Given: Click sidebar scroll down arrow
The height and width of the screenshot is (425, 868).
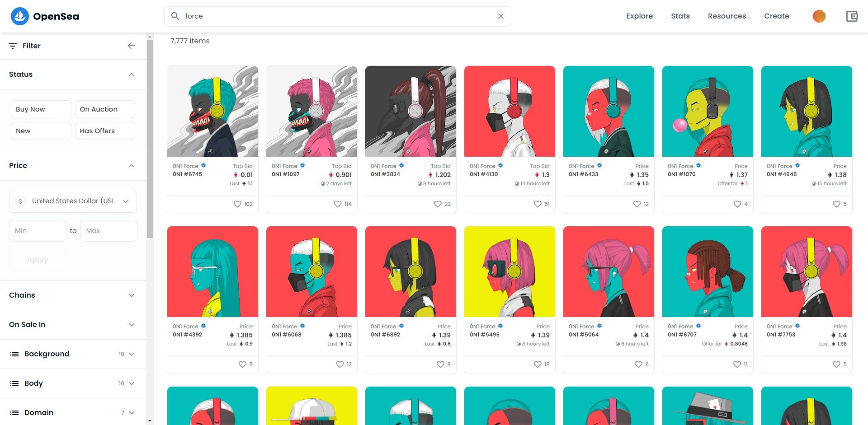Looking at the screenshot, I should pyautogui.click(x=150, y=421).
